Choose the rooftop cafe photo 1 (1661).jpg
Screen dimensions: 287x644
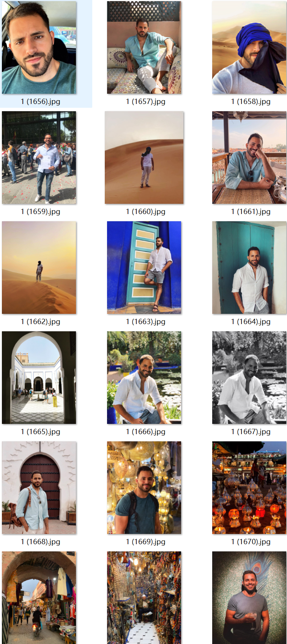(x=249, y=157)
